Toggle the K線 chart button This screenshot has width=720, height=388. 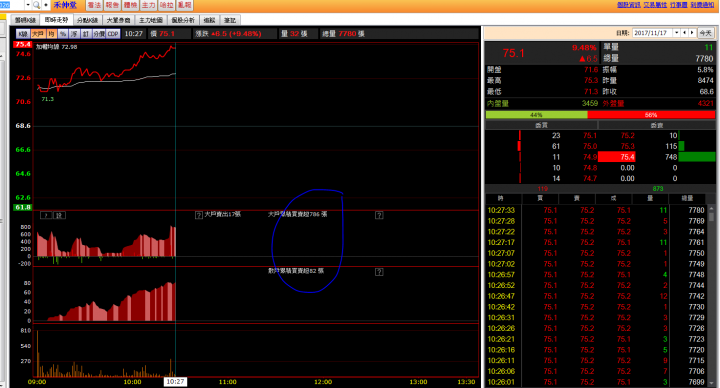coord(23,34)
